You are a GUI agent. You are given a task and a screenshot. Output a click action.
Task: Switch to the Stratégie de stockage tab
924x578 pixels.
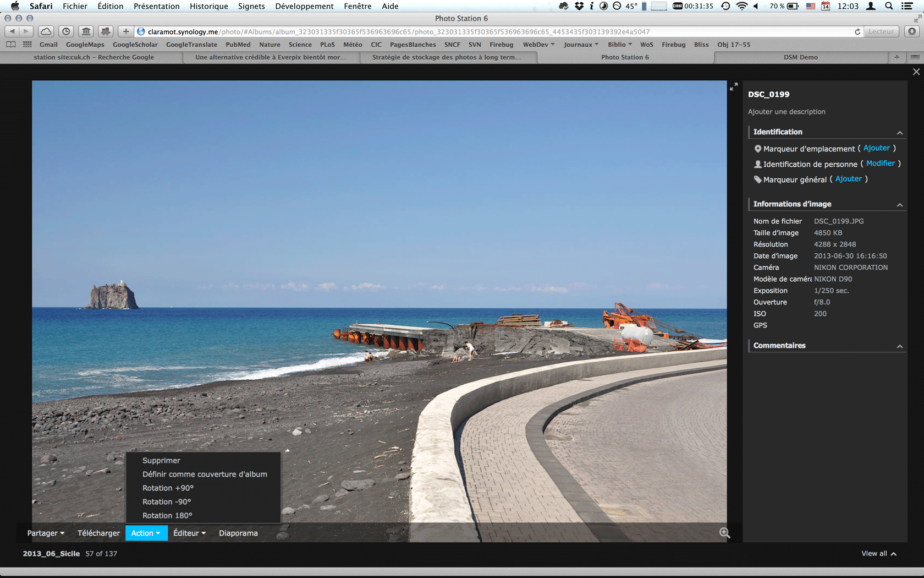coord(446,57)
